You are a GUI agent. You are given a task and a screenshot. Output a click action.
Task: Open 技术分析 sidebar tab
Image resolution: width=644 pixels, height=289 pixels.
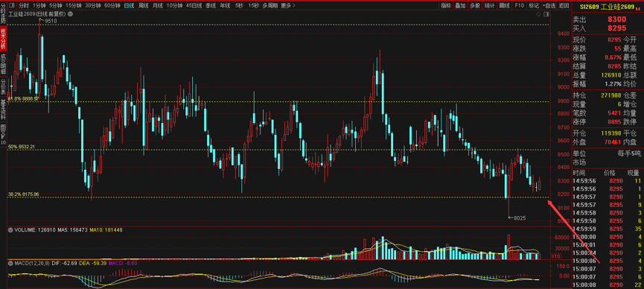click(3, 39)
